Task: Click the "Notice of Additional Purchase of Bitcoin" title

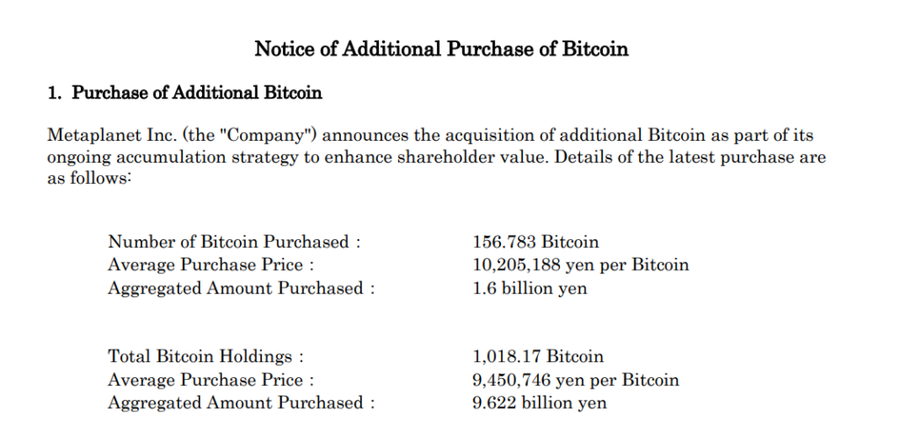Action: pyautogui.click(x=441, y=48)
